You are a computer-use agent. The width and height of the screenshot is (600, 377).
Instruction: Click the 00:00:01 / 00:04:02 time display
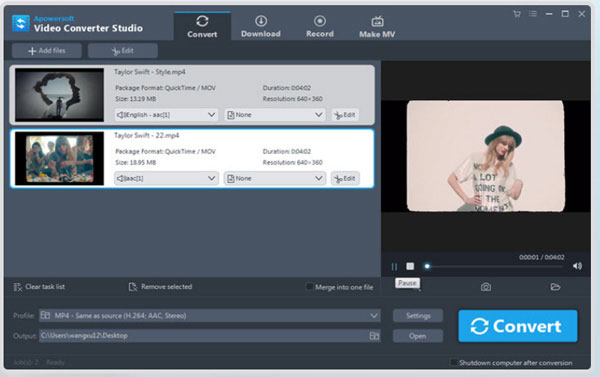pyautogui.click(x=541, y=257)
